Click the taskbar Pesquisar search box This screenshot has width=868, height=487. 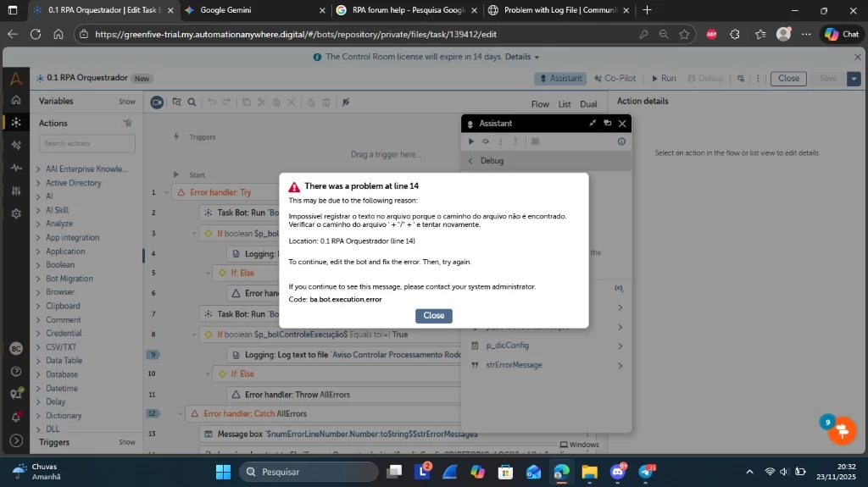coord(309,472)
